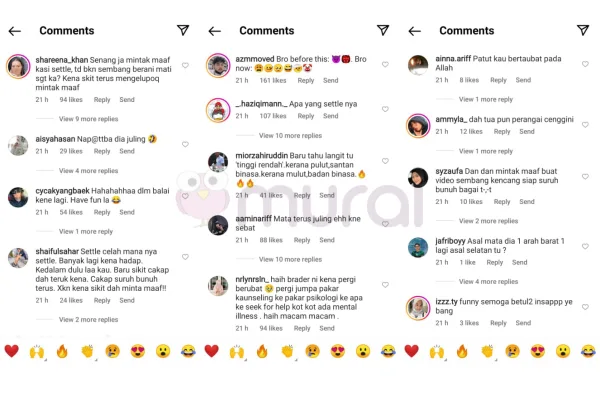Toggle like on ainna.ariff's comment

click(585, 64)
